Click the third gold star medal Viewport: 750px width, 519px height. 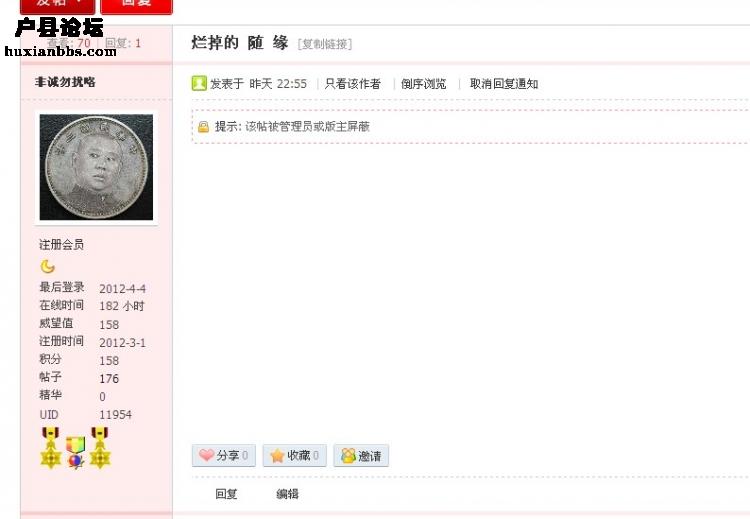(x=99, y=447)
